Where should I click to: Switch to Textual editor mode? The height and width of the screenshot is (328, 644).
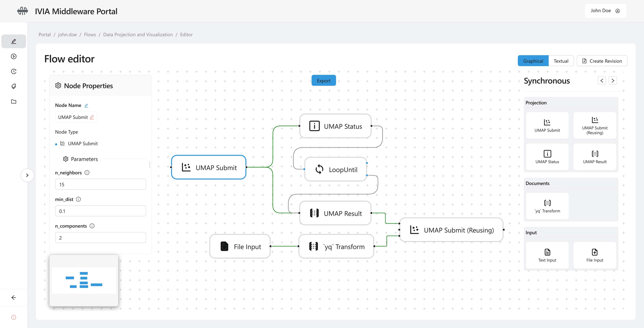click(x=561, y=61)
